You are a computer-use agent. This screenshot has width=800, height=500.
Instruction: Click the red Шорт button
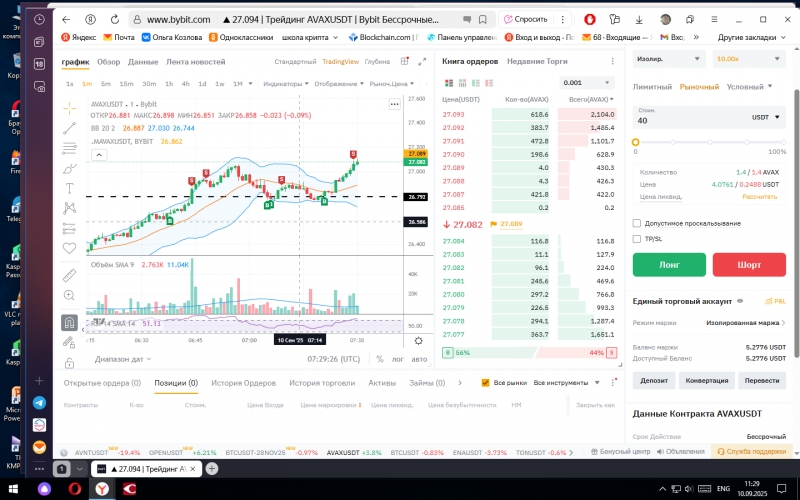pos(749,265)
